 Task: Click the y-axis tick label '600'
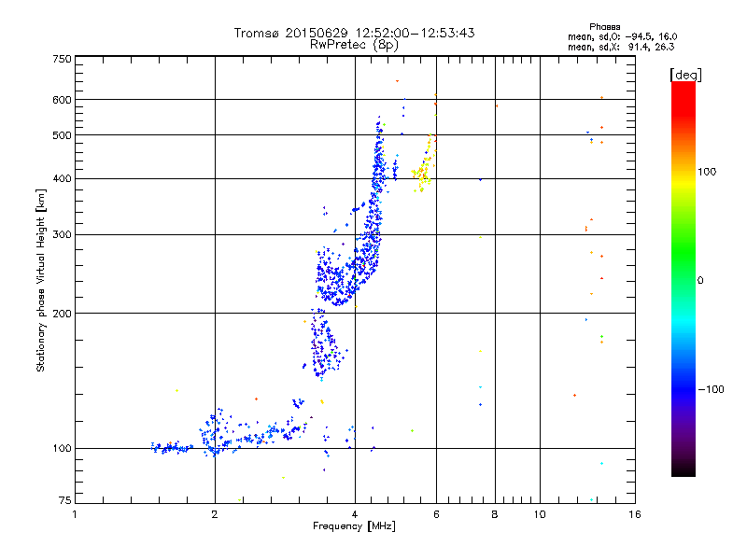click(63, 100)
